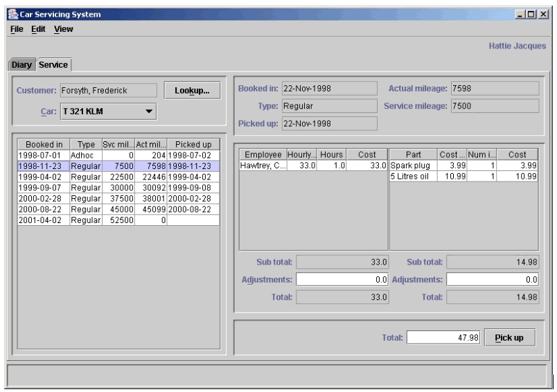Viewport: 557px width, 392px height.
Task: Open the Edit menu
Action: coord(38,29)
